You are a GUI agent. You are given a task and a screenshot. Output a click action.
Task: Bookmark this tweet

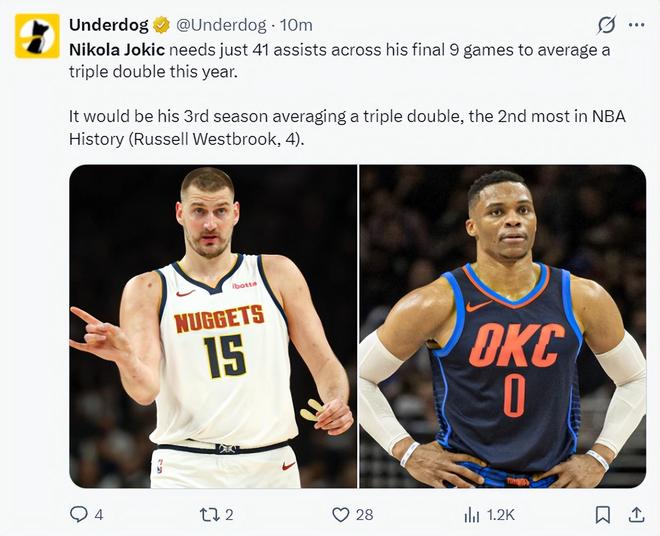[603, 514]
